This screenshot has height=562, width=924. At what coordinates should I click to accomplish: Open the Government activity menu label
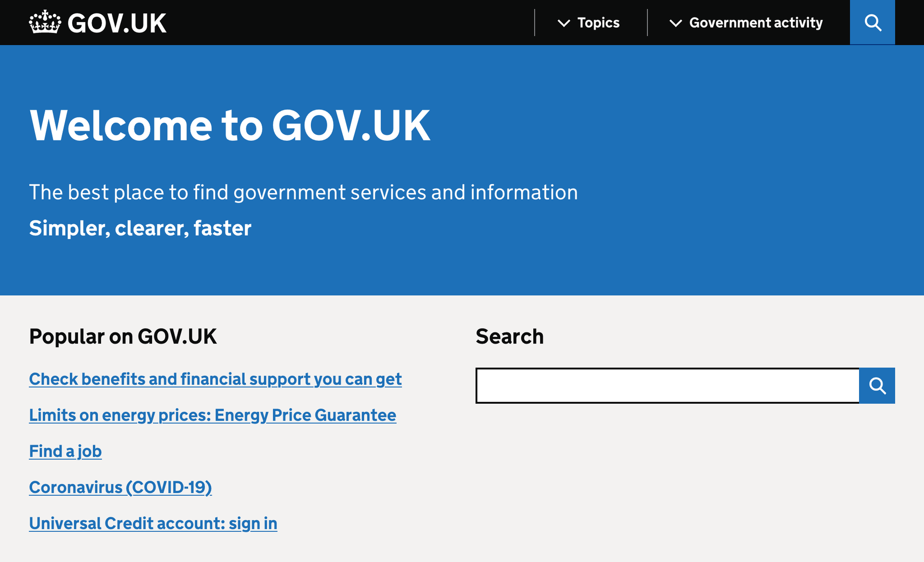click(756, 23)
